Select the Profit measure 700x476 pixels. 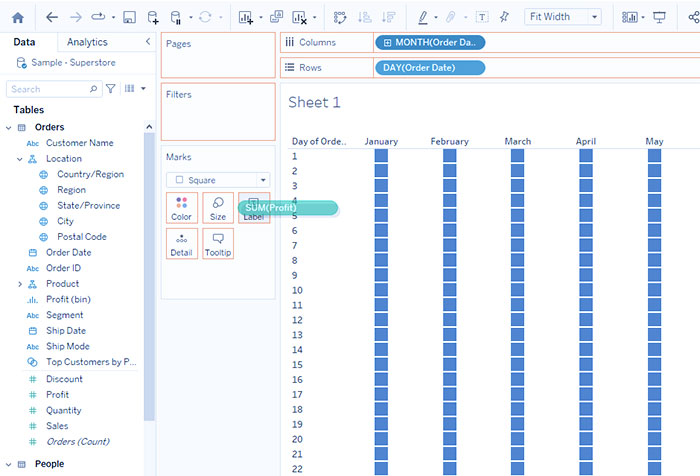point(58,395)
